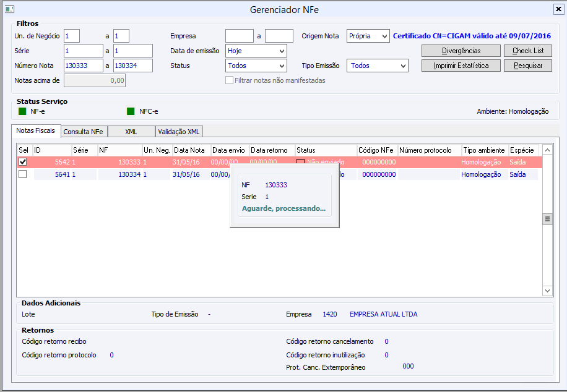This screenshot has width=567, height=392.
Task: Click the first Un. de Negócio field
Action: (72, 36)
